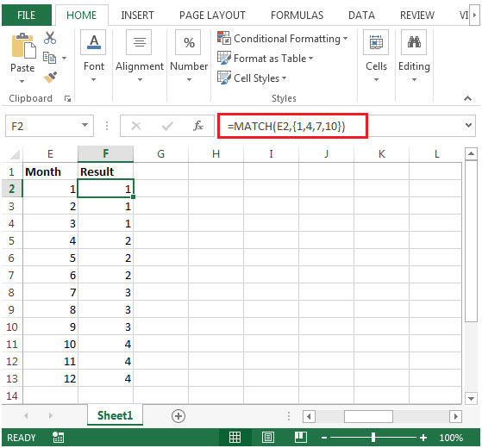The image size is (482, 448).
Task: Switch to Page Break Preview view
Action: (300, 438)
